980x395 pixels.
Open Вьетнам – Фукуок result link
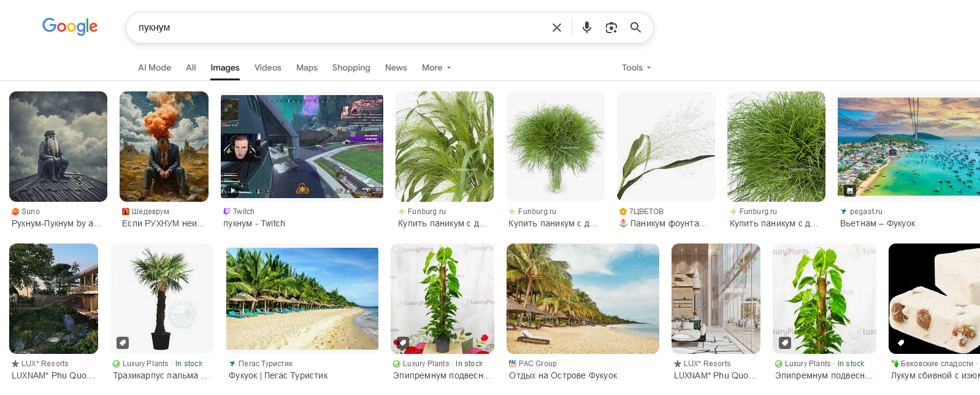878,224
